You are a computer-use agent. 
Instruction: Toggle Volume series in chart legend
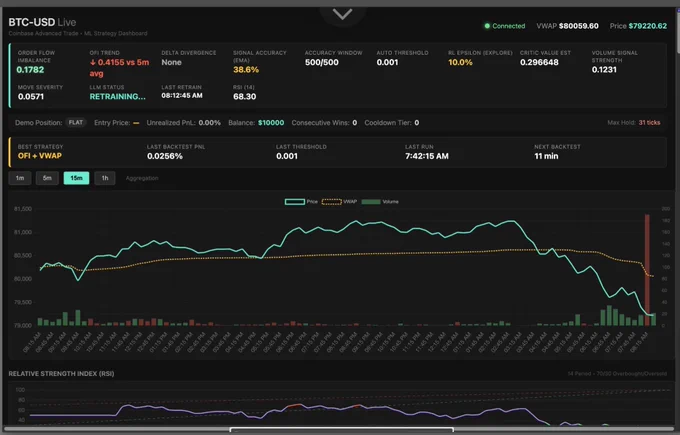coord(380,202)
